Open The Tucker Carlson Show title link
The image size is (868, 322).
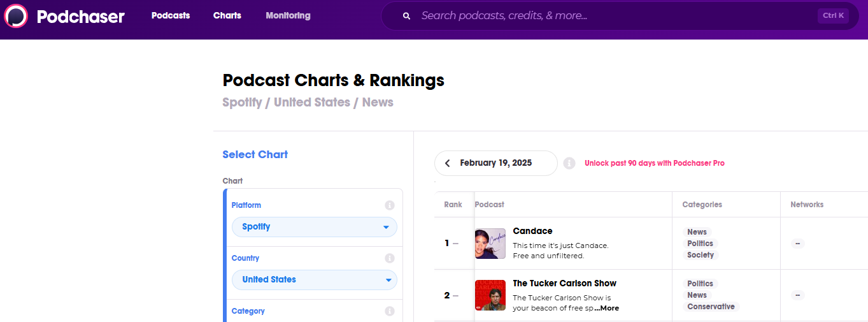point(565,283)
